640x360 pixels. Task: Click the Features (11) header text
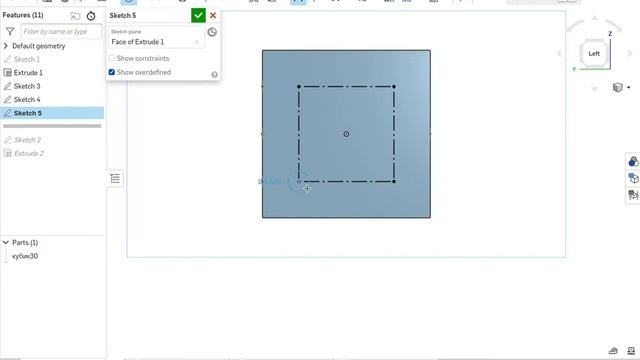tap(23, 15)
